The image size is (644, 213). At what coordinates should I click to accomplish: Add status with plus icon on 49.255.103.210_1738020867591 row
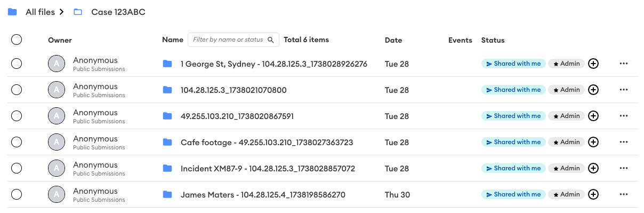(593, 116)
